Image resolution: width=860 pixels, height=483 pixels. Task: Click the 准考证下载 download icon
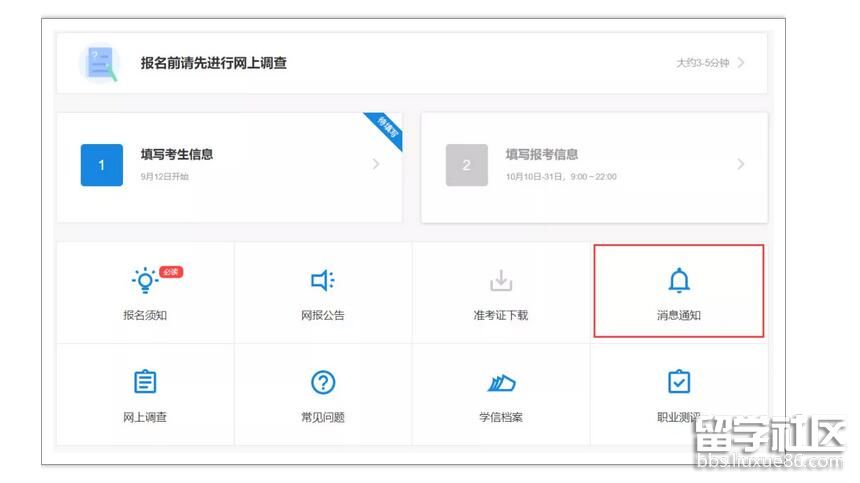[x=500, y=281]
